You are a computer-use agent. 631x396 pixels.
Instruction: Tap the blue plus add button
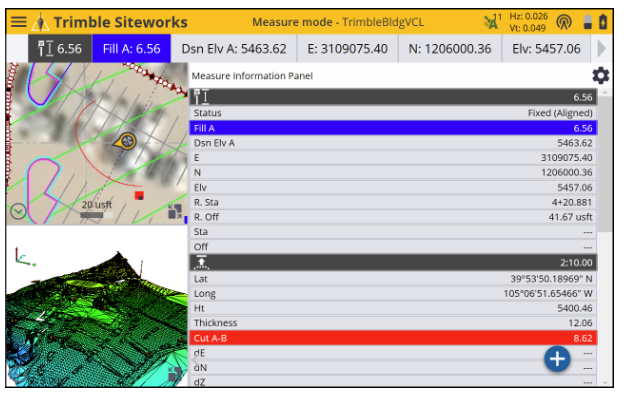[557, 359]
